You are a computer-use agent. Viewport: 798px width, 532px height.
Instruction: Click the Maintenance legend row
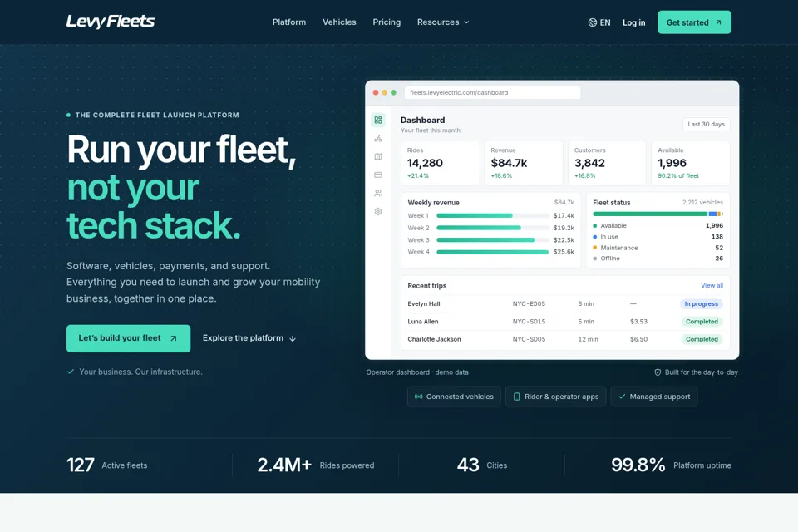(x=658, y=248)
